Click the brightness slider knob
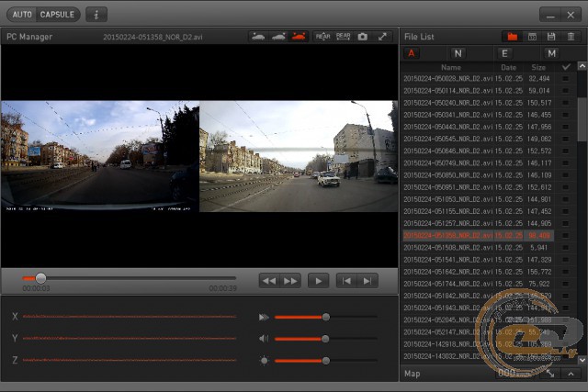Viewport: 588px width, 392px height. [326, 361]
